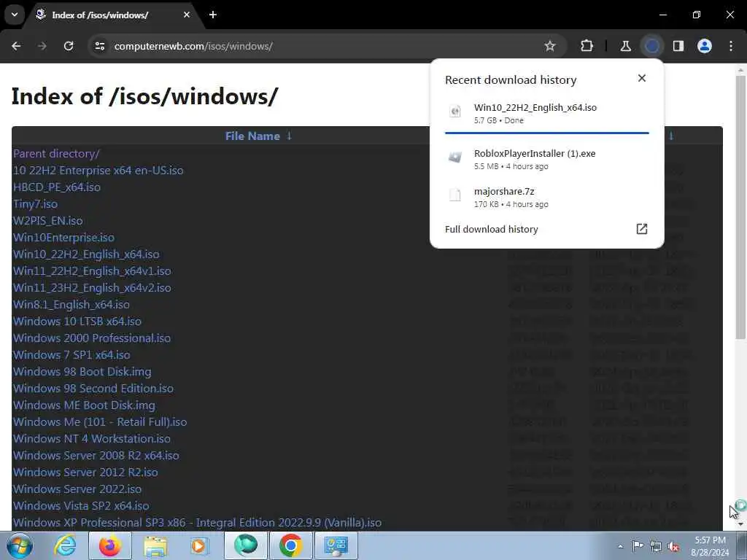Download Win11_22H2_English_x64v1.iso
Screen dimensions: 747x560
92,271
